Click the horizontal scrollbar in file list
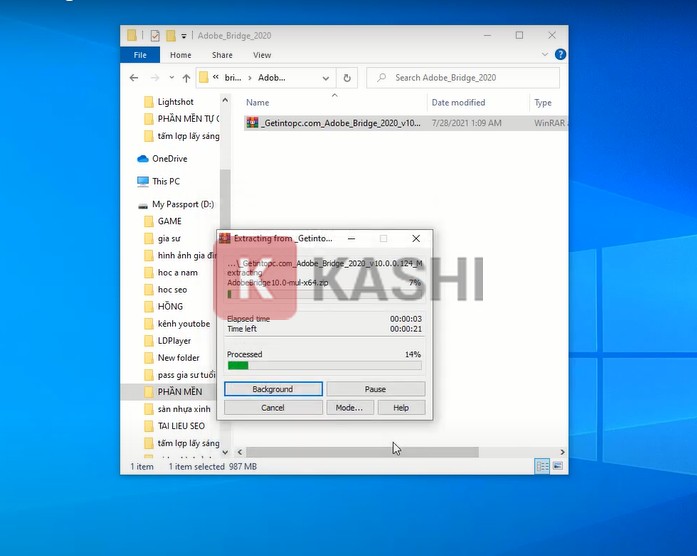Image resolution: width=697 pixels, height=556 pixels. 361,452
